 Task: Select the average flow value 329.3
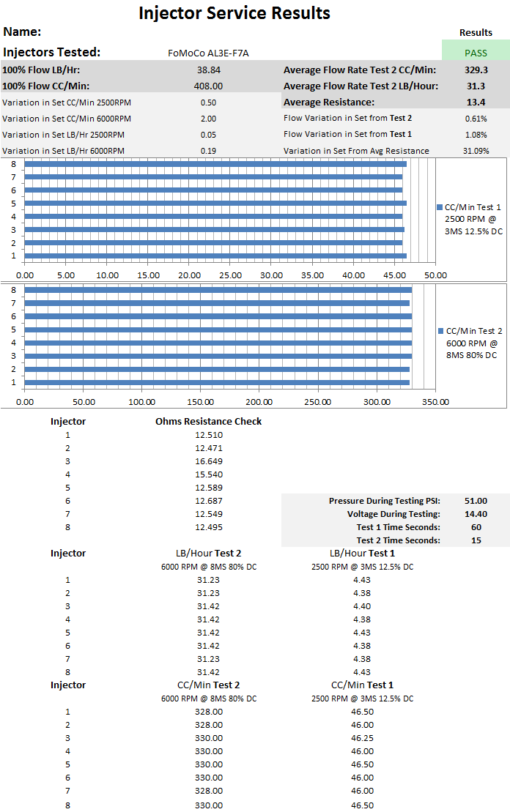[476, 70]
